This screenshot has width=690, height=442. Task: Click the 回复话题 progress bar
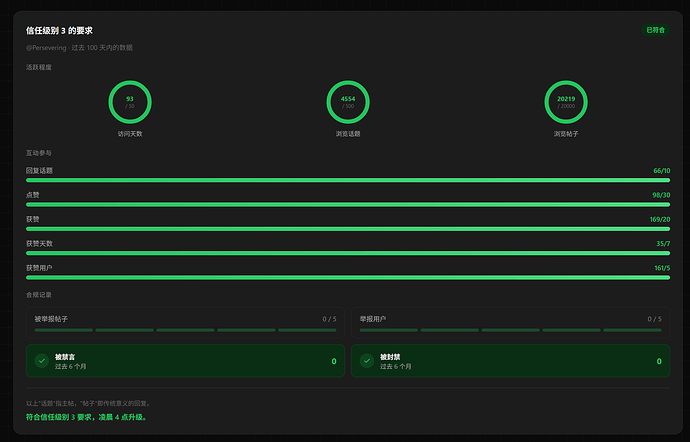(x=348, y=180)
